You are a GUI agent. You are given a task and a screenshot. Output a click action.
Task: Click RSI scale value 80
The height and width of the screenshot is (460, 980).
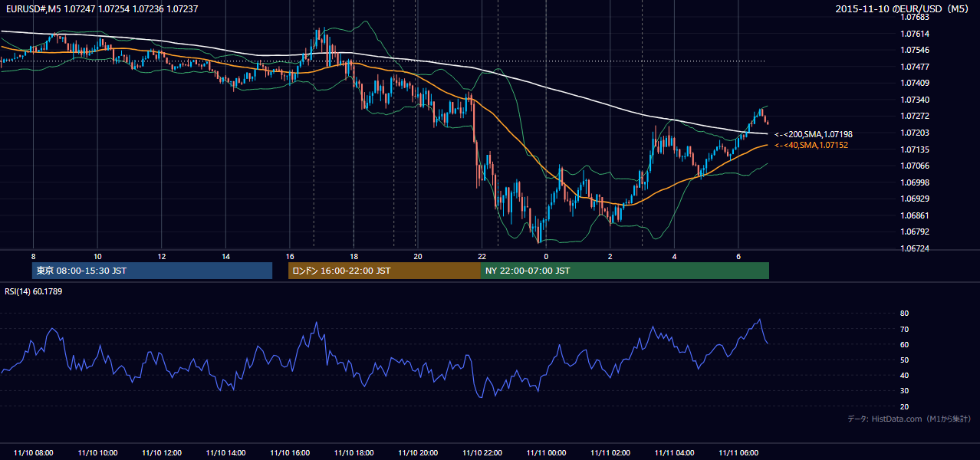coord(904,314)
